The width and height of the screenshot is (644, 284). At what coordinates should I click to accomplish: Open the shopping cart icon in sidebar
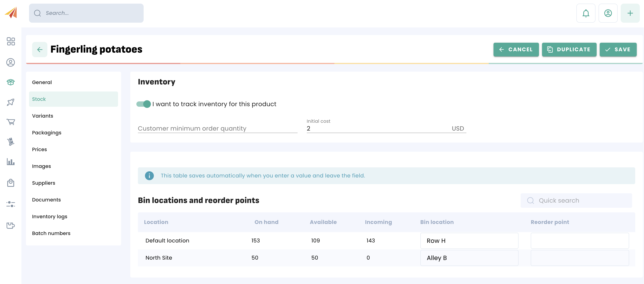point(11,122)
